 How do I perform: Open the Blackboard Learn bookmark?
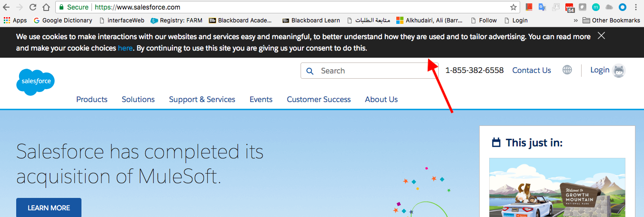point(311,20)
